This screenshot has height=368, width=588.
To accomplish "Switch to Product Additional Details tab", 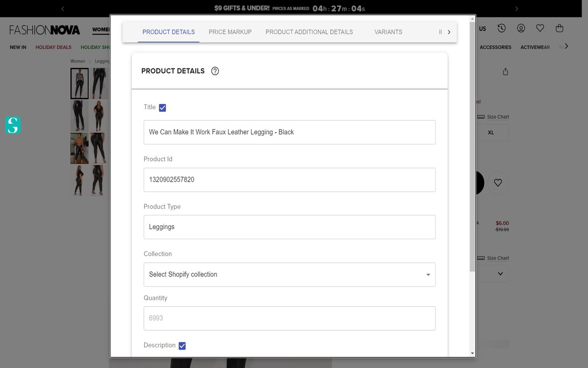I will (309, 32).
